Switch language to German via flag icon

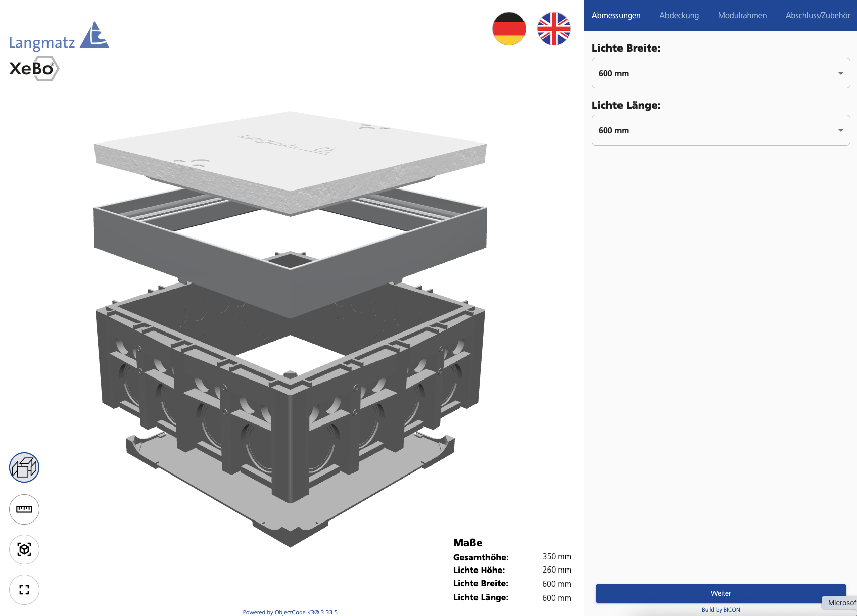(x=509, y=29)
